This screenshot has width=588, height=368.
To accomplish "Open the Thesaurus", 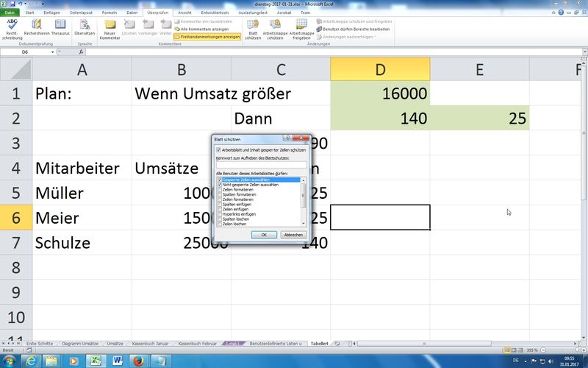I will pos(60,27).
